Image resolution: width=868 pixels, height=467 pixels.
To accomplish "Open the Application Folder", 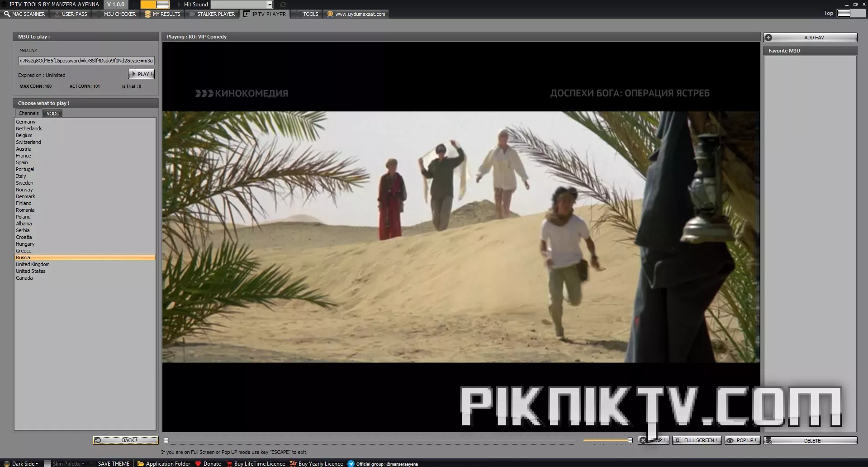I will tap(164, 463).
